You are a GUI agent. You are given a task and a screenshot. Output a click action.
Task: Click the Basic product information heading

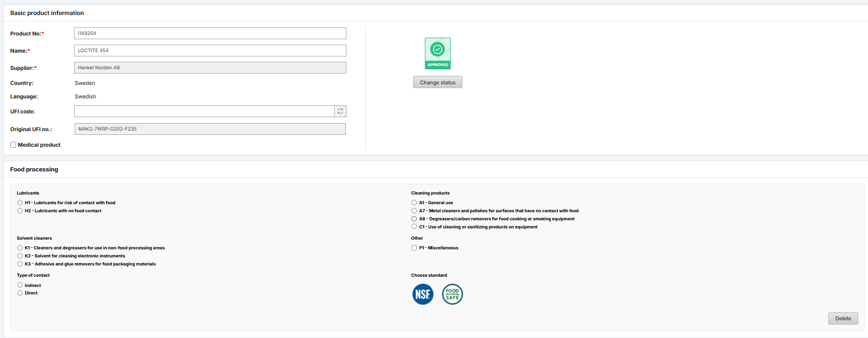47,13
